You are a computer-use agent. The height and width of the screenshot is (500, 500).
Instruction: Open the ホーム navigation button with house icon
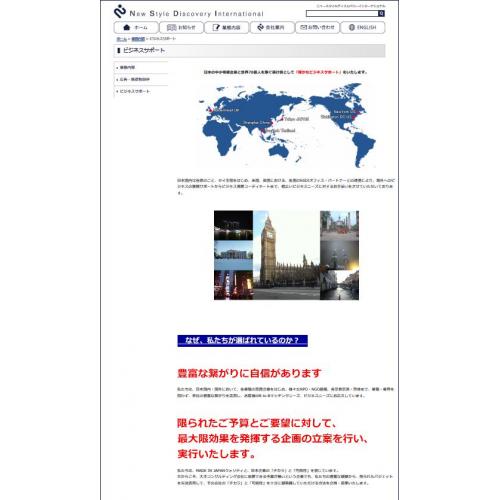pos(136,27)
